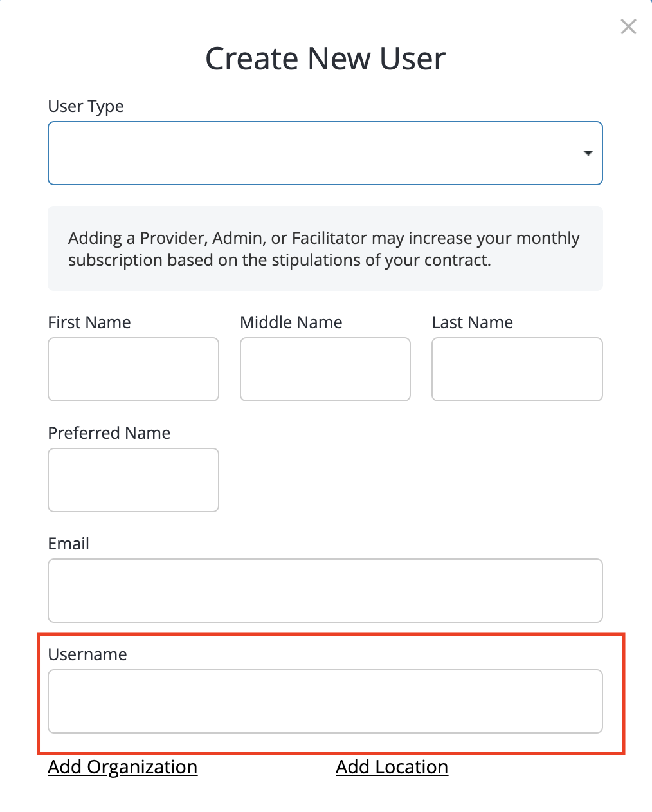Click the Preferred Name label
Image resolution: width=652 pixels, height=812 pixels.
pos(109,433)
